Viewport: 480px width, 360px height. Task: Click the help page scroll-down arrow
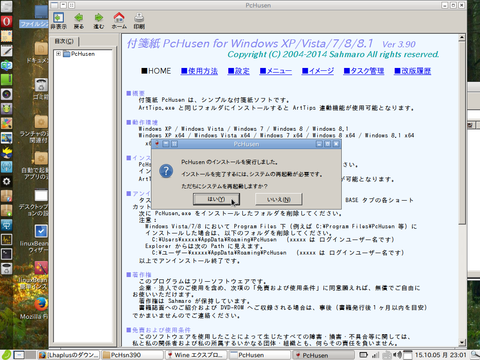point(462,342)
